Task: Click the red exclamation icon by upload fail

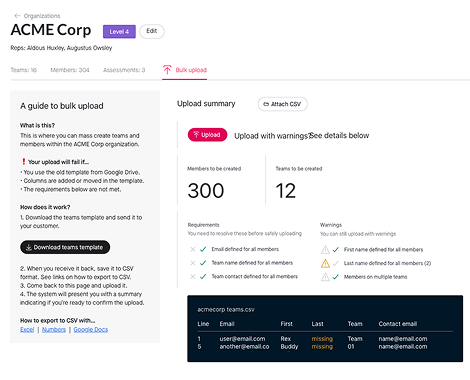Action: point(23,162)
